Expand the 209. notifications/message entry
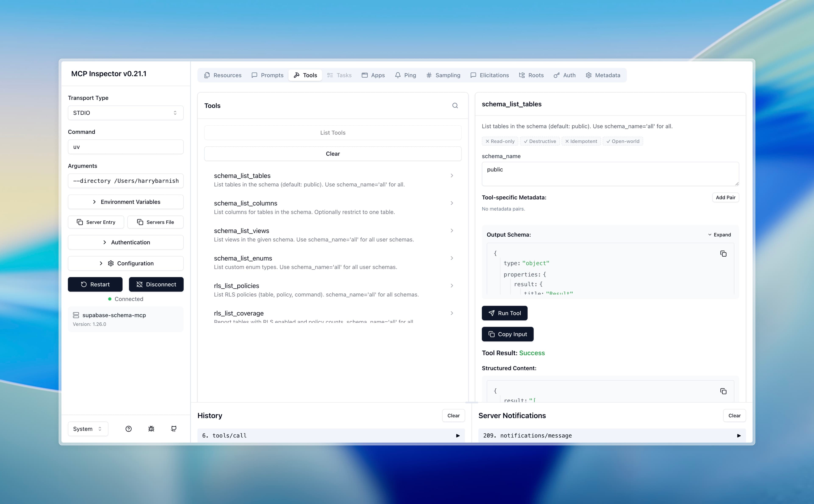814x504 pixels. click(739, 435)
